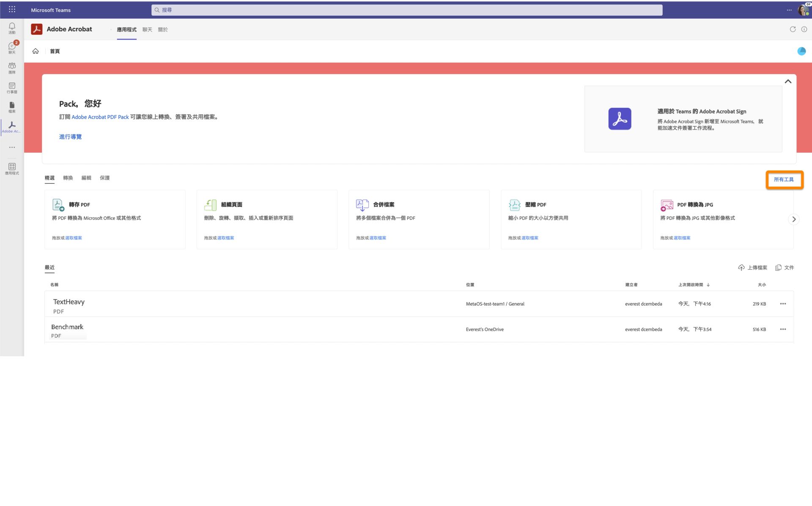
Task: Open the Teams app launcher grid
Action: click(x=12, y=9)
